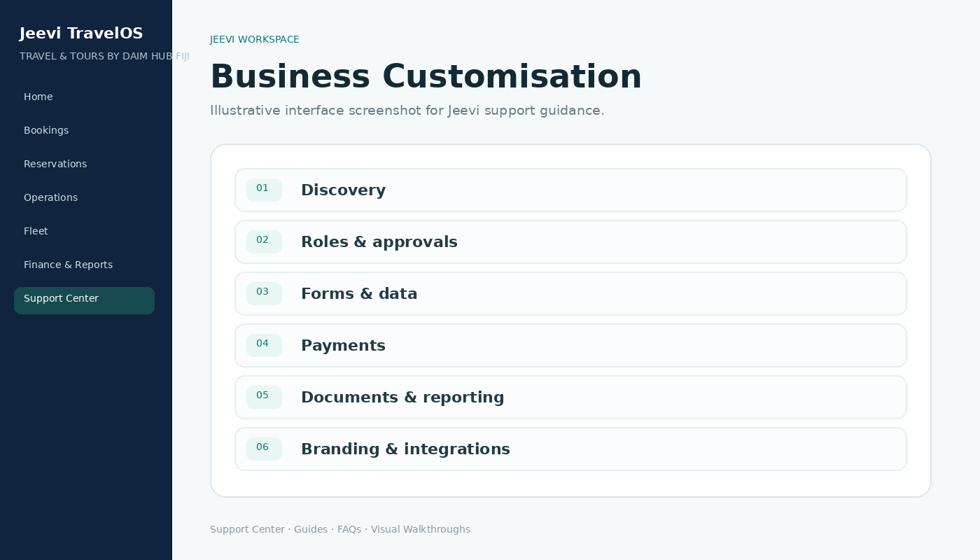Click the 05 step badge
This screenshot has height=560, width=980.
coord(264,397)
